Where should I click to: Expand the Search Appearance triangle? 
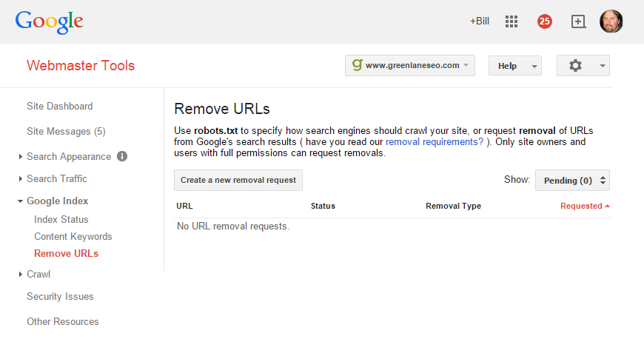coord(20,156)
